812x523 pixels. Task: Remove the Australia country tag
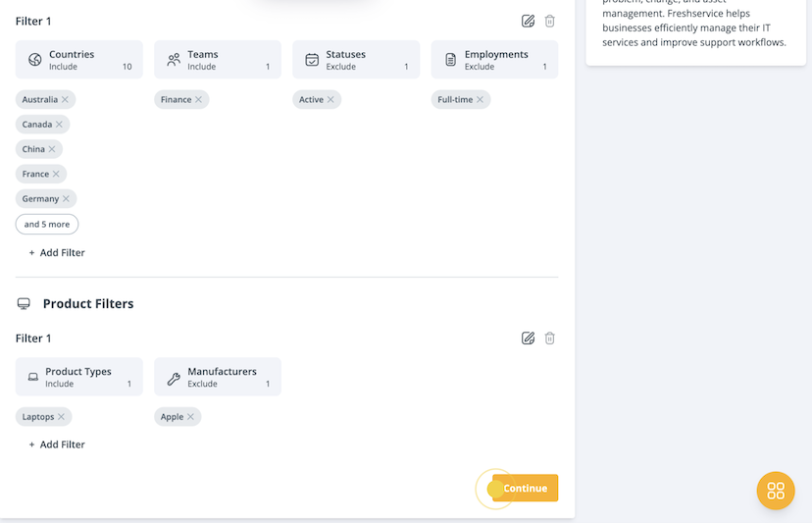[66, 100]
